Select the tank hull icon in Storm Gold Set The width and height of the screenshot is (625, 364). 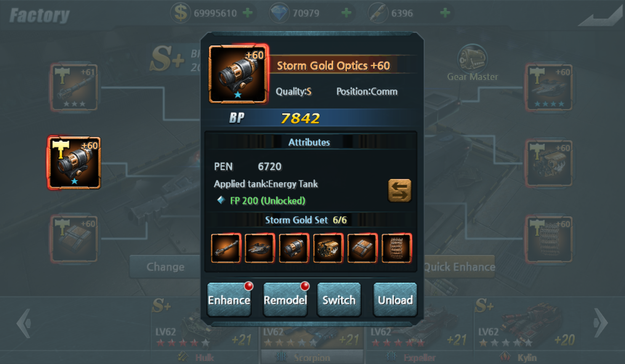click(x=260, y=248)
